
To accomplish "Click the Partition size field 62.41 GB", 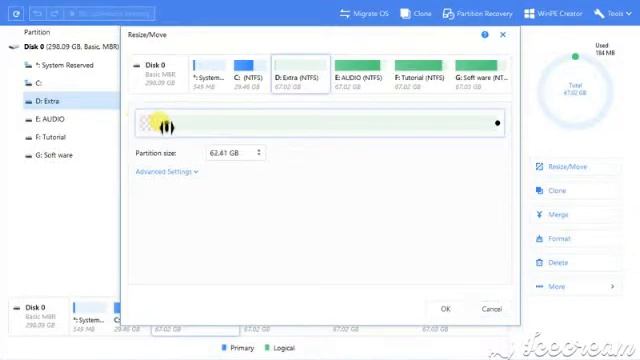I will tap(236, 153).
